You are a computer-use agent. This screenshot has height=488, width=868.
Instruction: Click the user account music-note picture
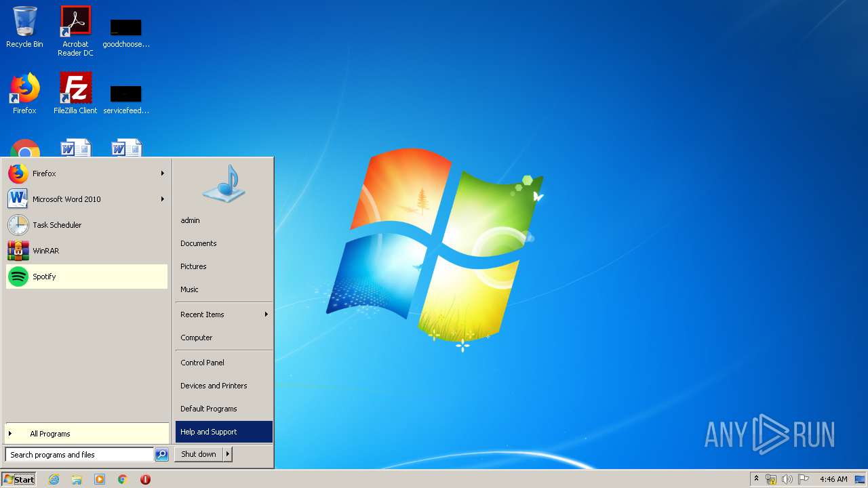pos(224,184)
